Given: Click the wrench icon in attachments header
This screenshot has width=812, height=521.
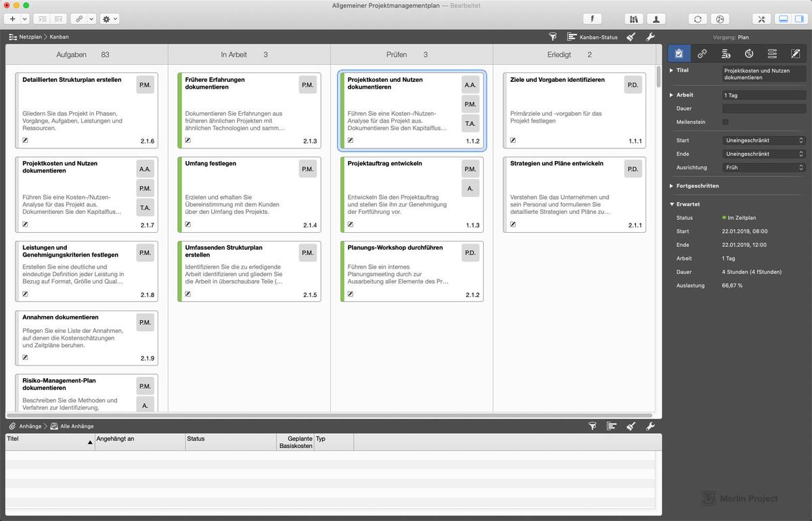Looking at the screenshot, I should (x=650, y=426).
